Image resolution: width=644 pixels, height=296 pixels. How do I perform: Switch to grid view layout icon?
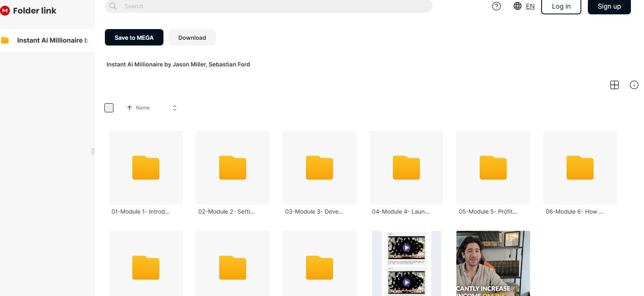tap(614, 85)
